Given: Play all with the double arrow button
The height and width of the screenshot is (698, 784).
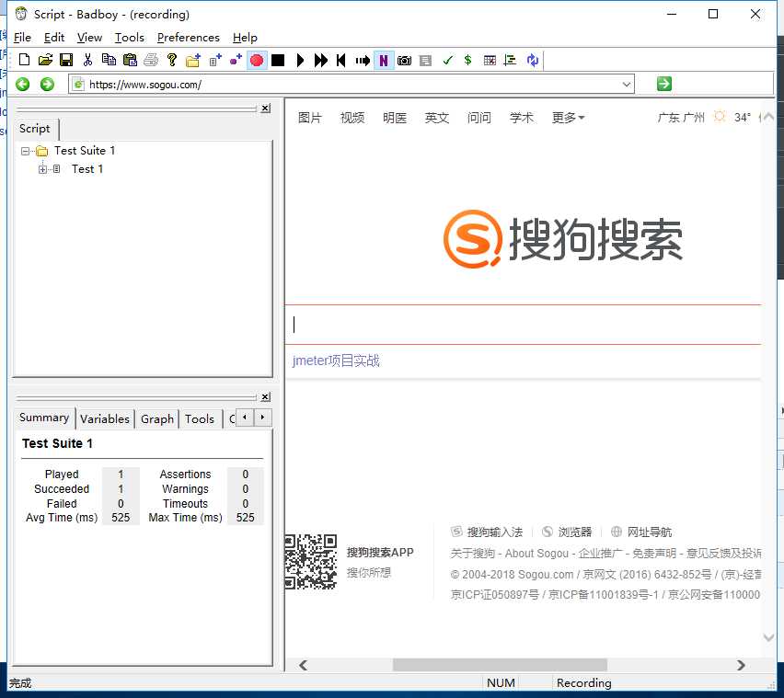Looking at the screenshot, I should tap(320, 61).
